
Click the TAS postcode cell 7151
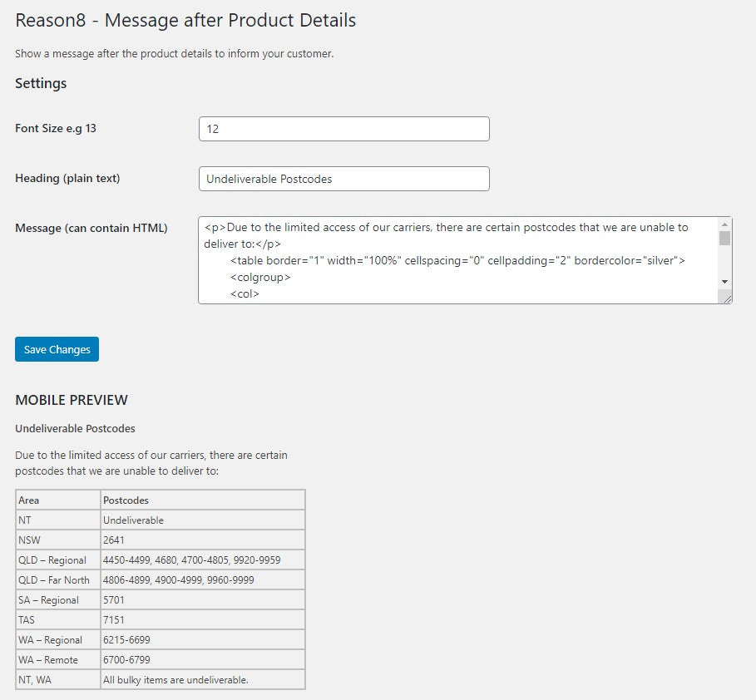tap(202, 619)
